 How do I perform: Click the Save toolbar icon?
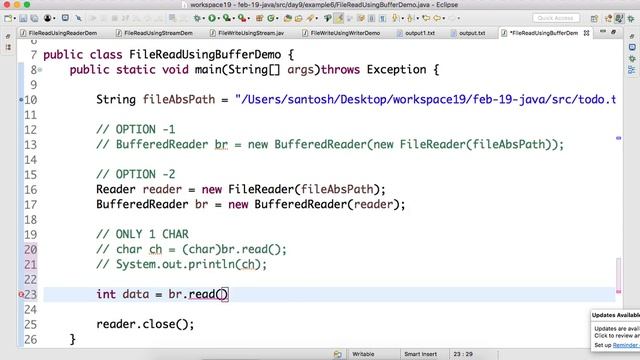coord(23,18)
